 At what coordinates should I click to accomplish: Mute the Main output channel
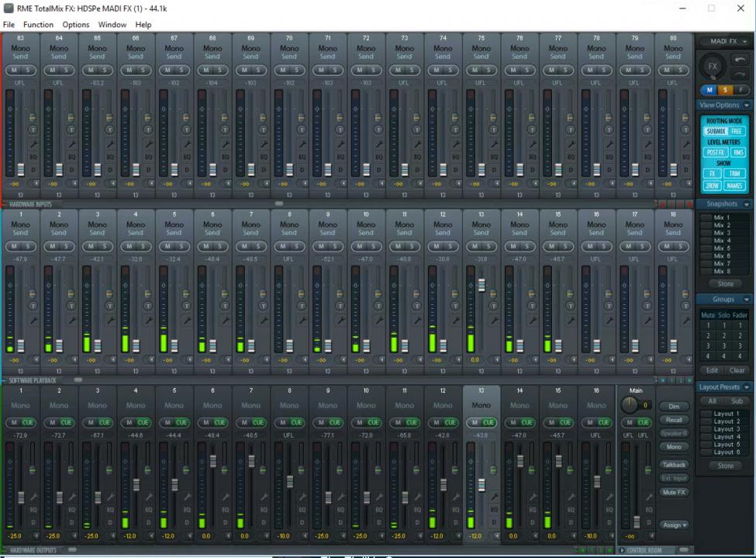pyautogui.click(x=629, y=423)
